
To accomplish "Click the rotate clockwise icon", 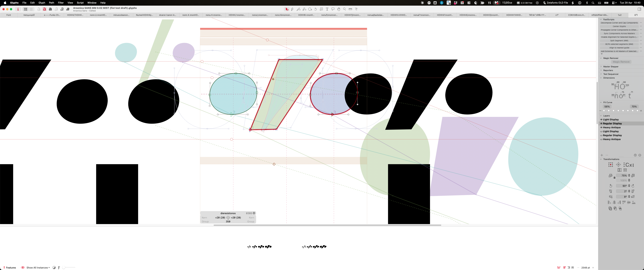I will (633, 186).
